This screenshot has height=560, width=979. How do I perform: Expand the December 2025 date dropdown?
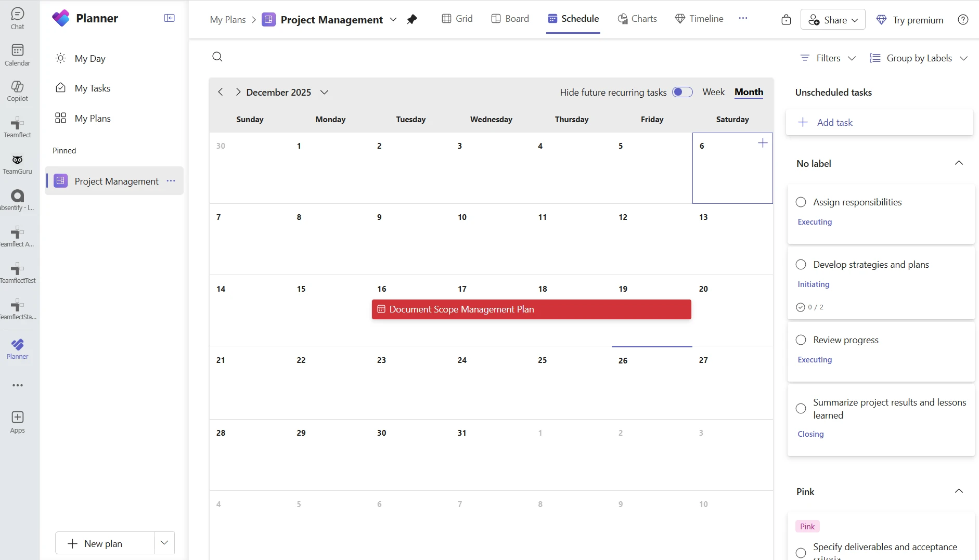click(324, 92)
